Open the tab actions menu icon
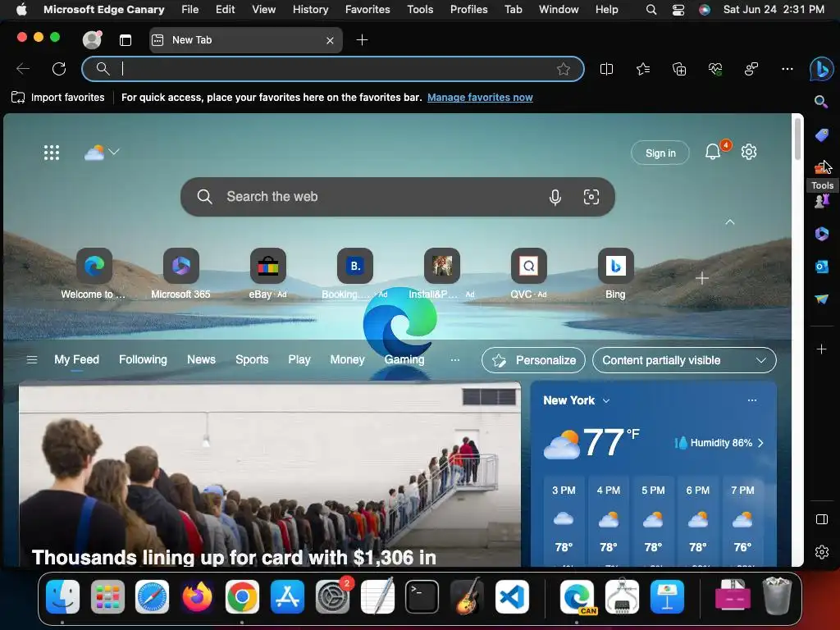 coord(126,39)
